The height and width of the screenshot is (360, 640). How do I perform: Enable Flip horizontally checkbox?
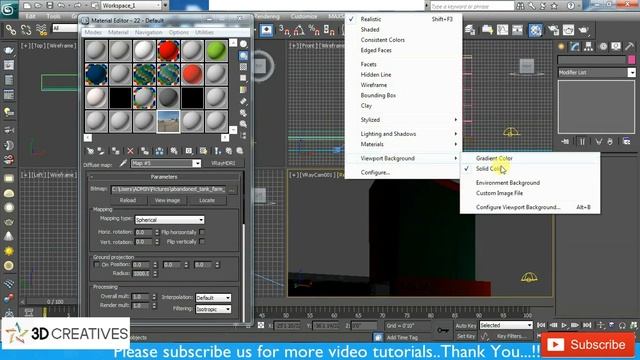tap(202, 232)
